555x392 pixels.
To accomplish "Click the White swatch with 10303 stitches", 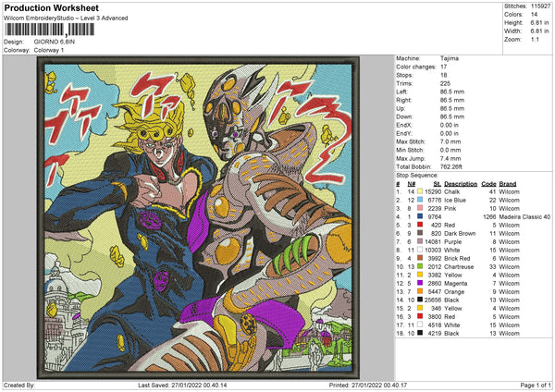I will tap(420, 250).
